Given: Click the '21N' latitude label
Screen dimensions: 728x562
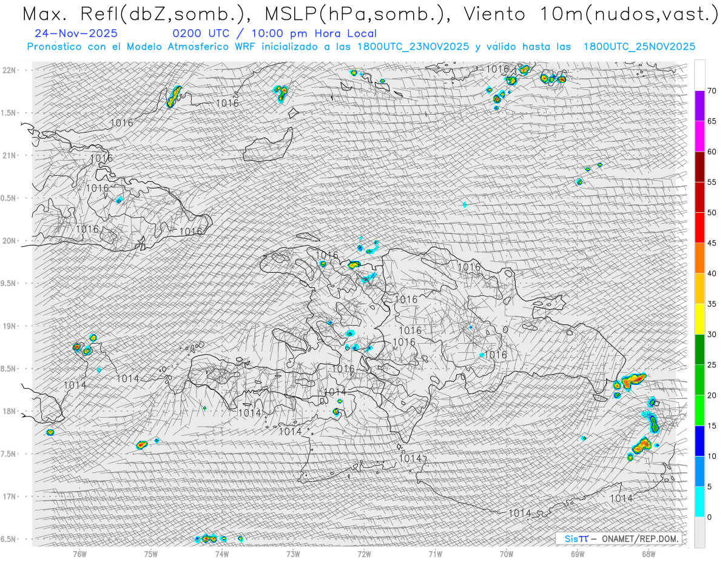Looking at the screenshot, I should click(9, 156).
